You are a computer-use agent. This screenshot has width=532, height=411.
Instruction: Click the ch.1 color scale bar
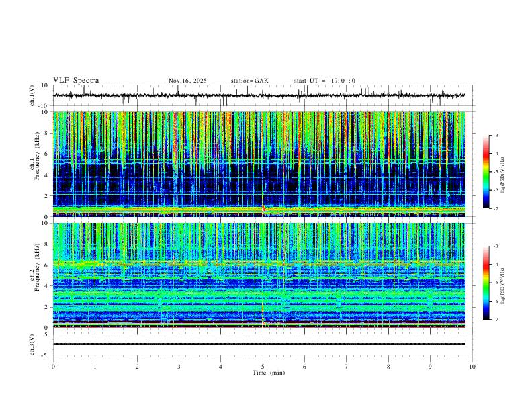486,172
